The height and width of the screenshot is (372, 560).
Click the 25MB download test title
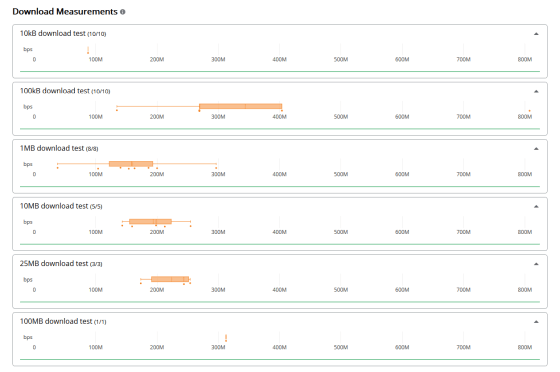(x=54, y=263)
